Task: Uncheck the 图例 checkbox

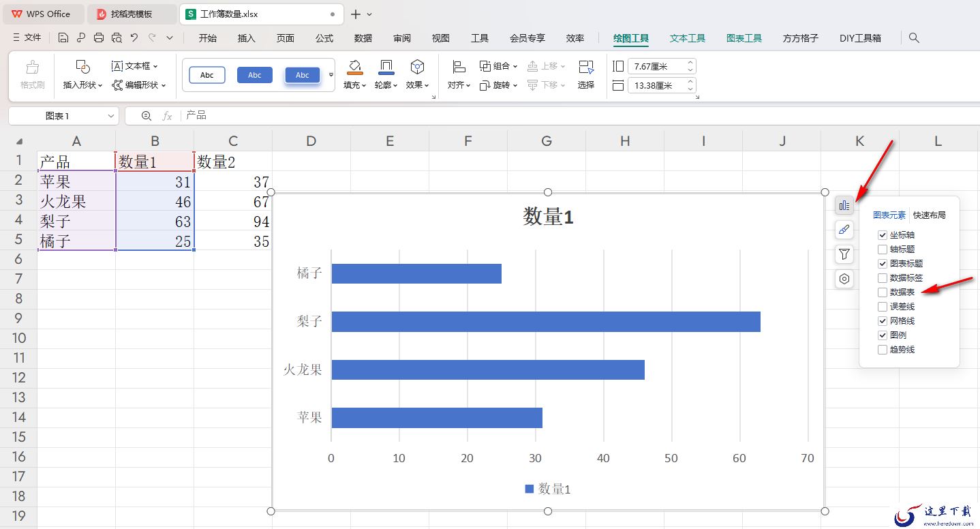Action: click(x=883, y=335)
